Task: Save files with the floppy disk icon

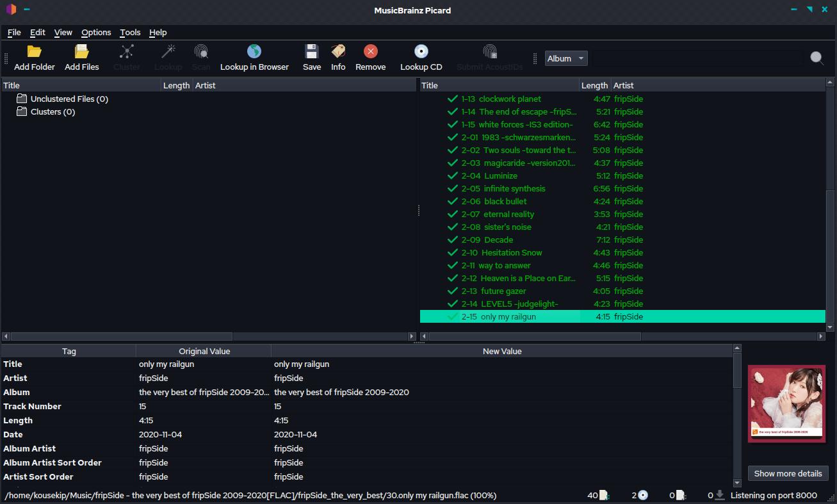Action: (x=311, y=52)
